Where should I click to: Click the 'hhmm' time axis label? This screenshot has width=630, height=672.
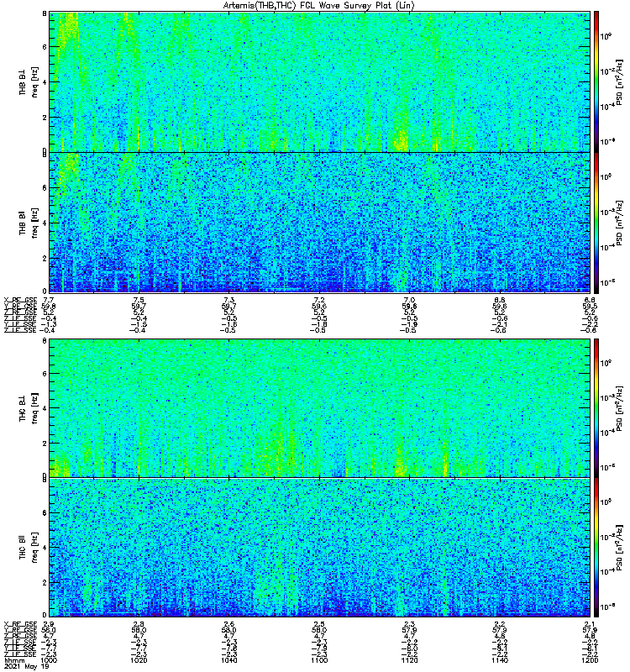pyautogui.click(x=14, y=661)
